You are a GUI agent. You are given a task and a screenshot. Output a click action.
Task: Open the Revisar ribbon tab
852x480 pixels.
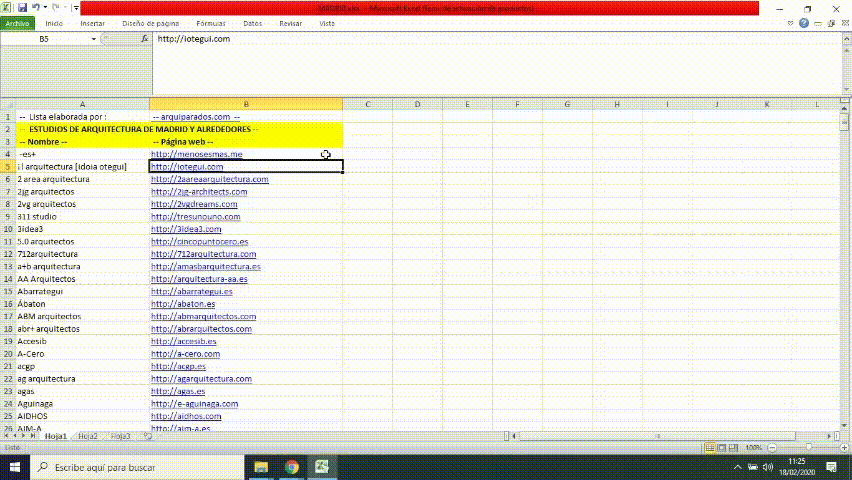point(290,23)
